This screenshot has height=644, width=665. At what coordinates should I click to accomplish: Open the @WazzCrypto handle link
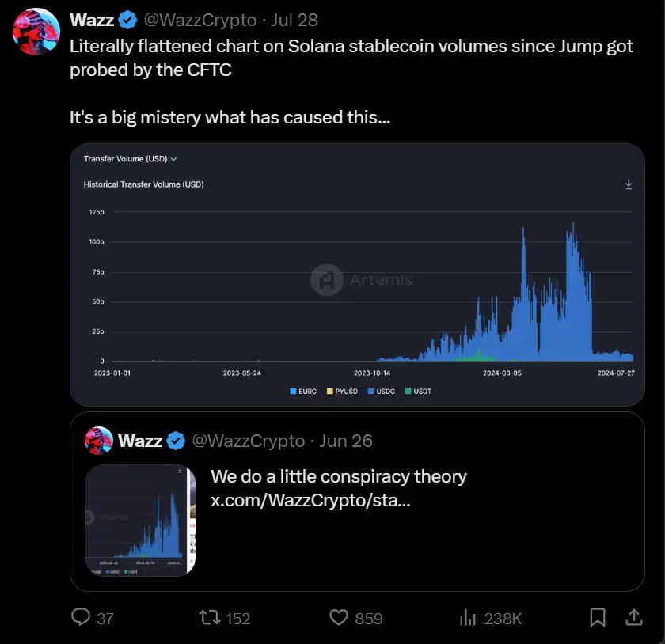201,20
